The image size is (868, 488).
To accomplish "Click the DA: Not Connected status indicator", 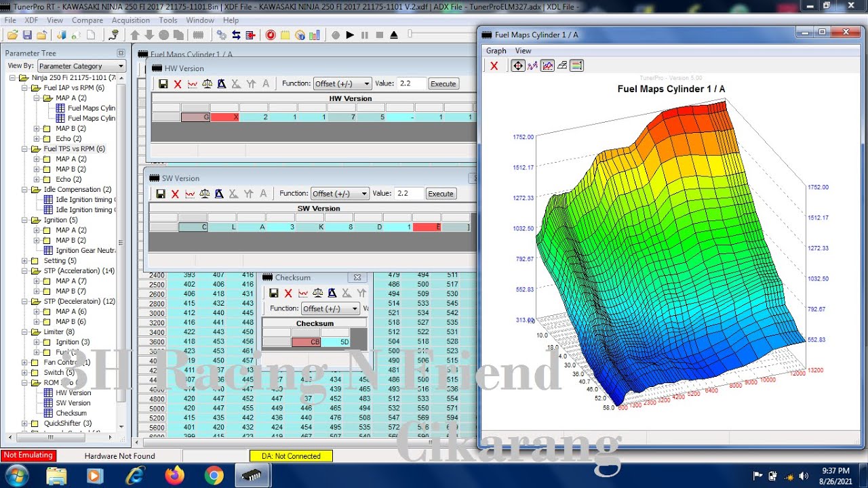I will (291, 456).
